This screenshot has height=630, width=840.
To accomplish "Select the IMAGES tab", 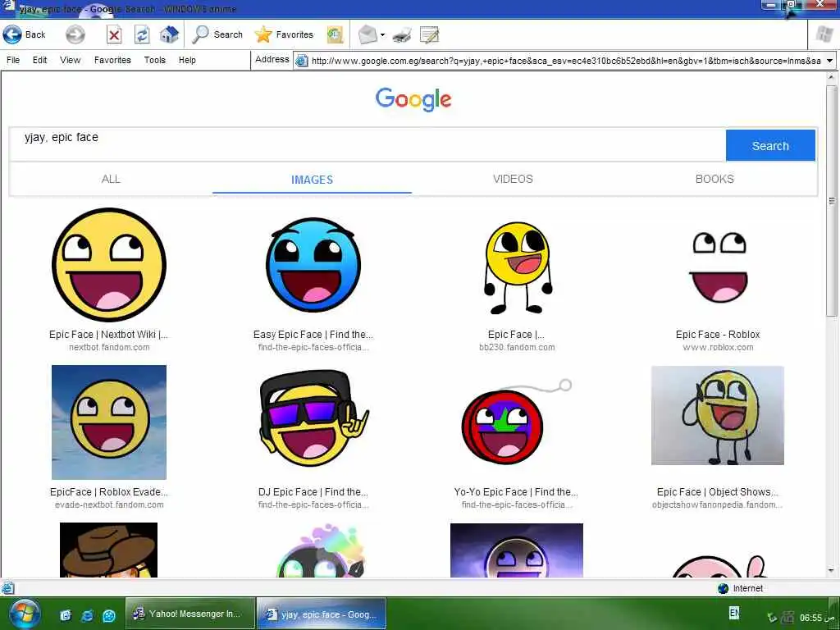I will tap(312, 180).
